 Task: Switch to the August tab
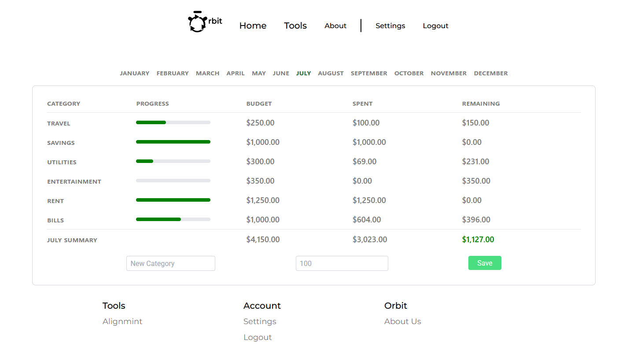[x=331, y=73]
